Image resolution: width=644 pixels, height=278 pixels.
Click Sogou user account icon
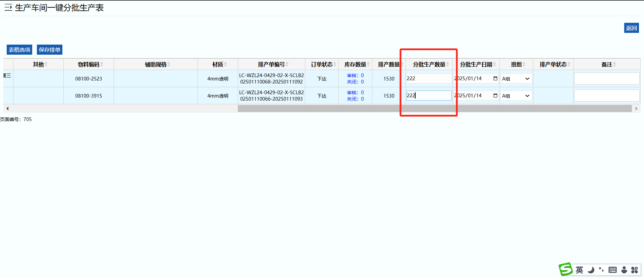click(624, 270)
